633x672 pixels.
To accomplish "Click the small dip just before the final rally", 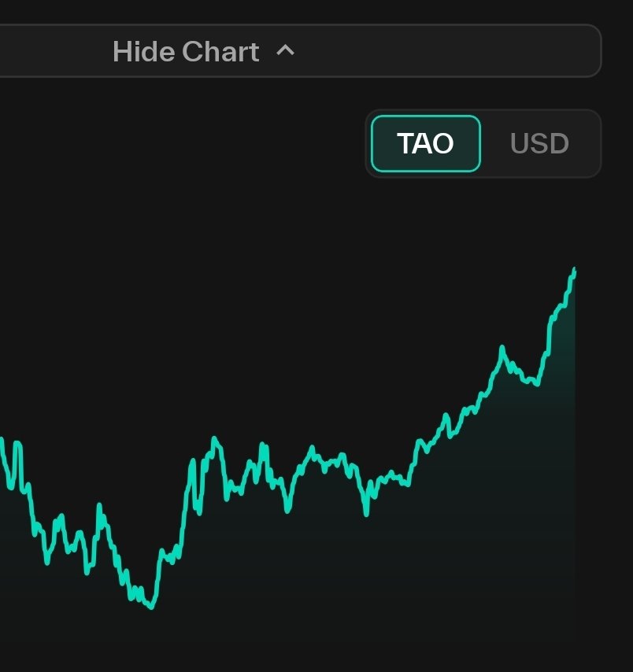I will click(x=536, y=383).
